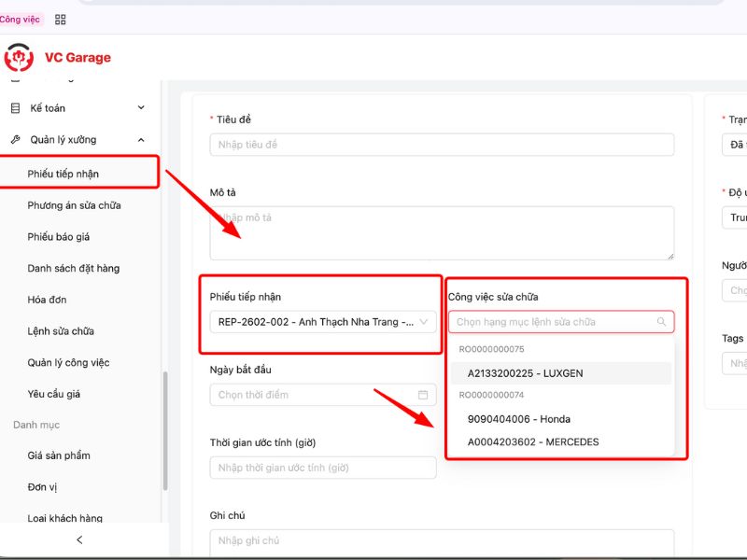Click the Tiêu đề input field
This screenshot has width=747, height=560.
tap(442, 145)
